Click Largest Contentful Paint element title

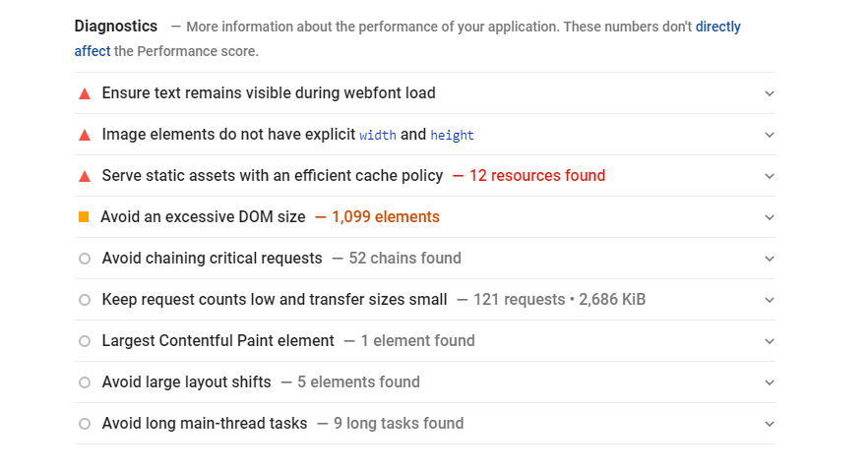coord(218,341)
